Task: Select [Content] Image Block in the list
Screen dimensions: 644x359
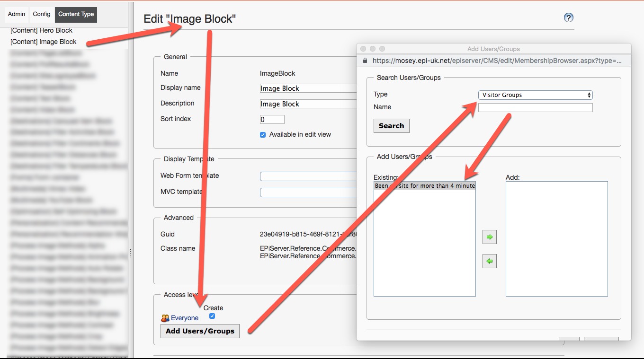Action: (44, 42)
